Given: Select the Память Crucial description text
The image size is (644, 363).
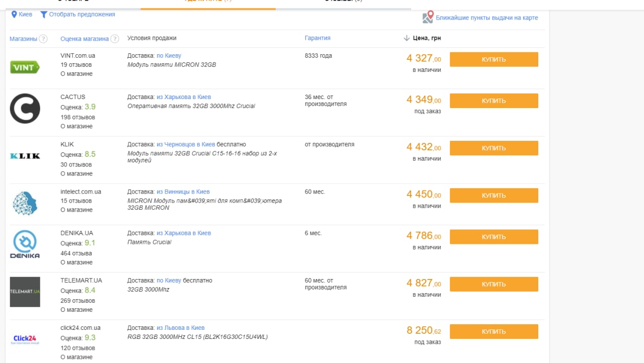Looking at the screenshot, I should (x=149, y=242).
